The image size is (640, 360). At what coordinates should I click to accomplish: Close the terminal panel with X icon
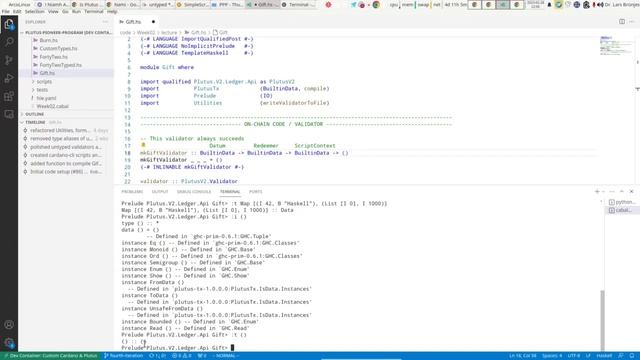pyautogui.click(x=631, y=191)
